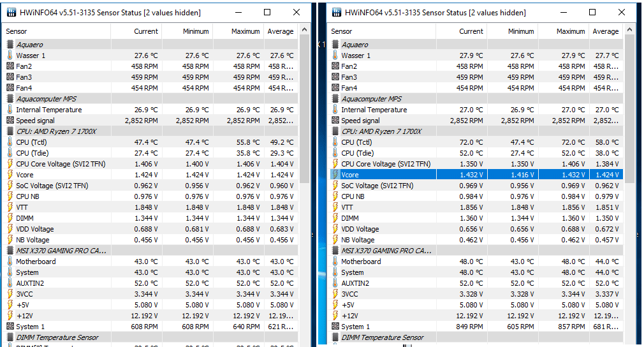Click the 72.0 °C current CPU (Tctl) value right window
This screenshot has width=644, height=347.
pos(471,142)
